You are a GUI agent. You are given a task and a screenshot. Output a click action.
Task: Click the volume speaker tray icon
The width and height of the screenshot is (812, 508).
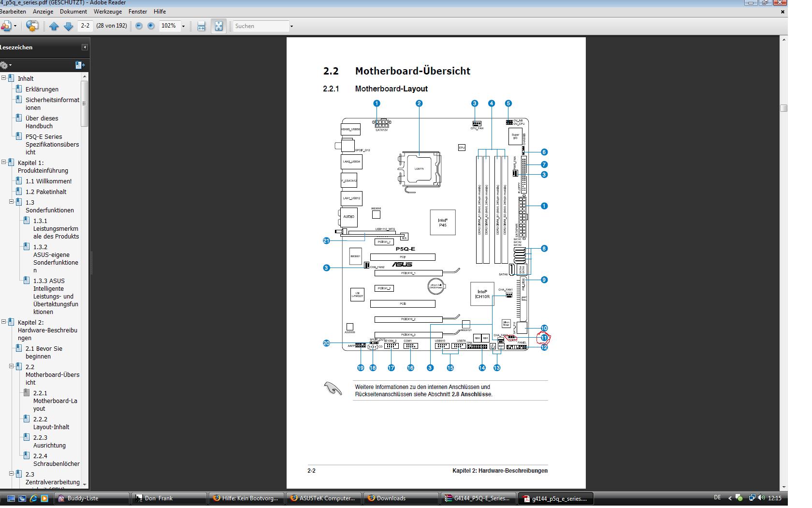[x=762, y=497]
